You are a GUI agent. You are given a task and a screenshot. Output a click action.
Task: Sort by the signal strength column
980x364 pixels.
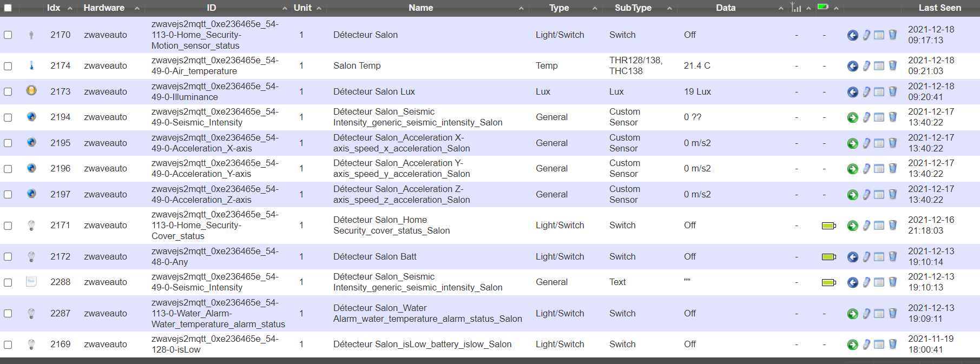pos(796,8)
